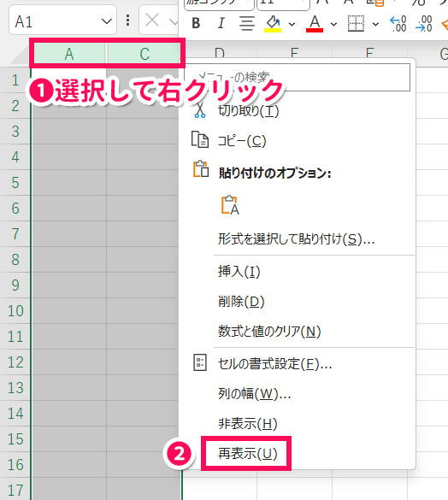Open セルの書式設定(F)... dialog

click(x=275, y=363)
